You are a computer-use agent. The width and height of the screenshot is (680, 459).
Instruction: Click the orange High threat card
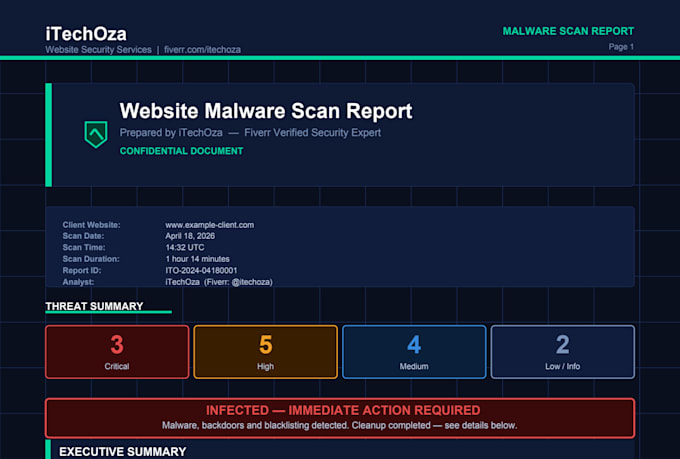265,352
